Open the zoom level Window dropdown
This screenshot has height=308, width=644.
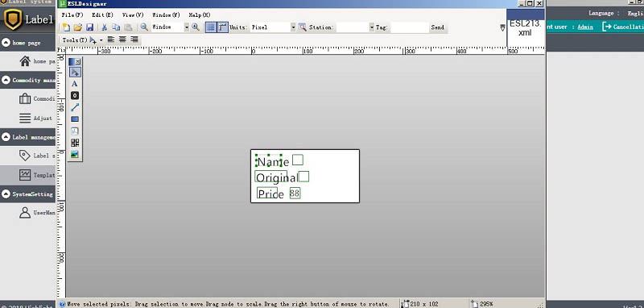click(x=187, y=27)
